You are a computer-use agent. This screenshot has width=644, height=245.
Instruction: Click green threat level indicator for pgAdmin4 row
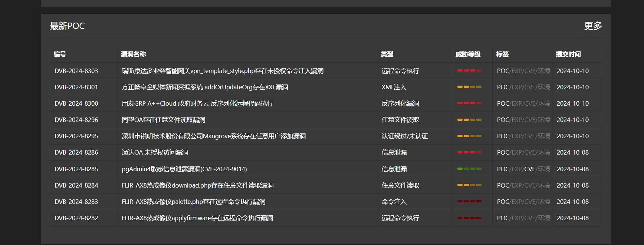(x=469, y=169)
